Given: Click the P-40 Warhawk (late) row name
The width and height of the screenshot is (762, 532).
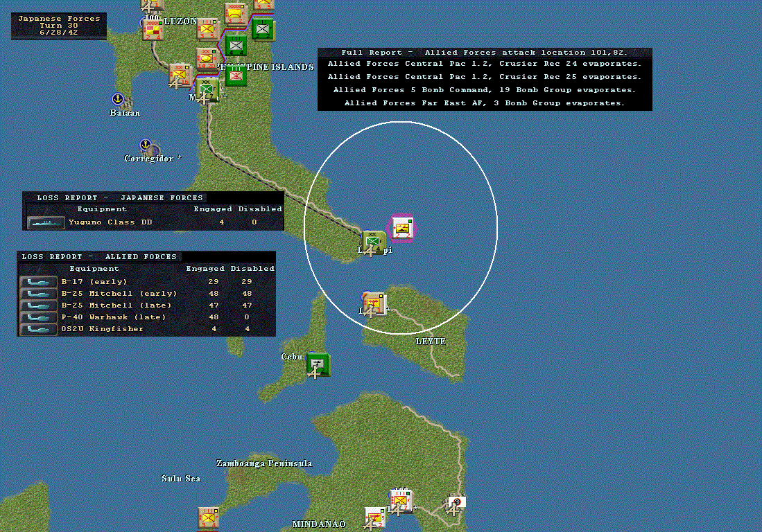Looking at the screenshot, I should (113, 317).
